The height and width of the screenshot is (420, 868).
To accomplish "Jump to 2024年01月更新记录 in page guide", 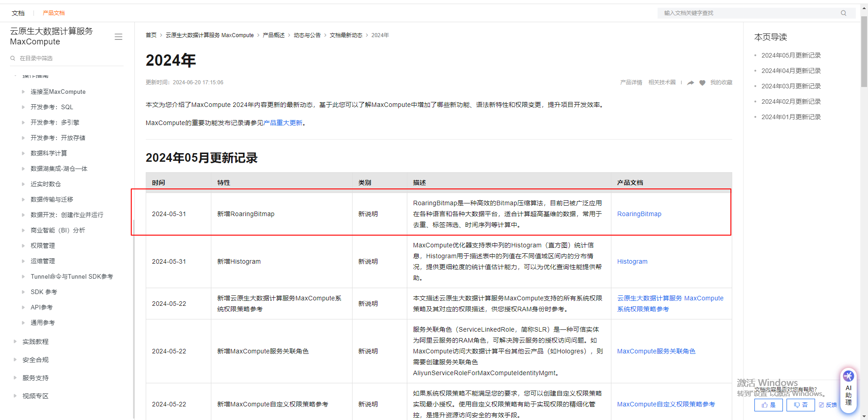I will 791,117.
